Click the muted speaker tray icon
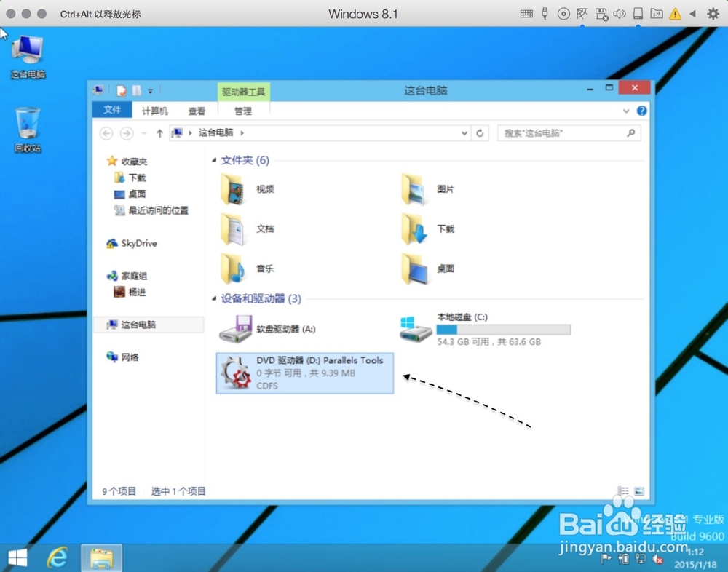This screenshot has height=572, width=728. [657, 559]
